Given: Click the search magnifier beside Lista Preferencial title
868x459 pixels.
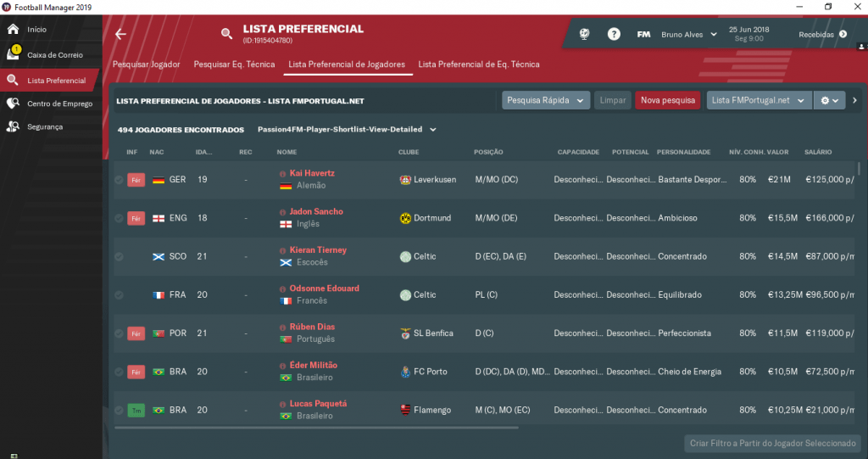Looking at the screenshot, I should [226, 34].
